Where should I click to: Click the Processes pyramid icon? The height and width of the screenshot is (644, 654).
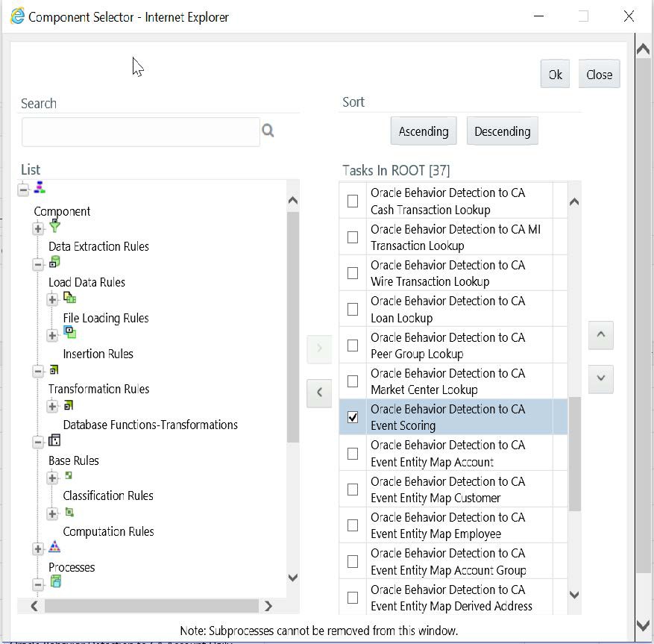54,546
